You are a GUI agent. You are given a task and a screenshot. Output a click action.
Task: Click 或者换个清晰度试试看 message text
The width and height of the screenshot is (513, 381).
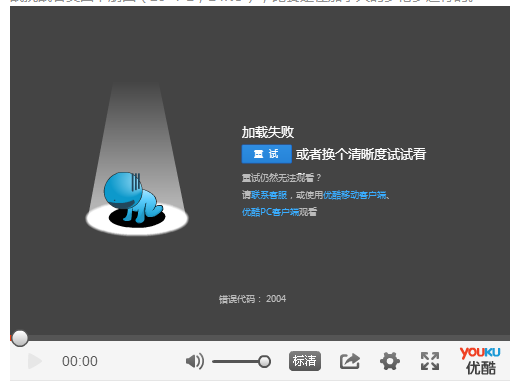coord(361,154)
